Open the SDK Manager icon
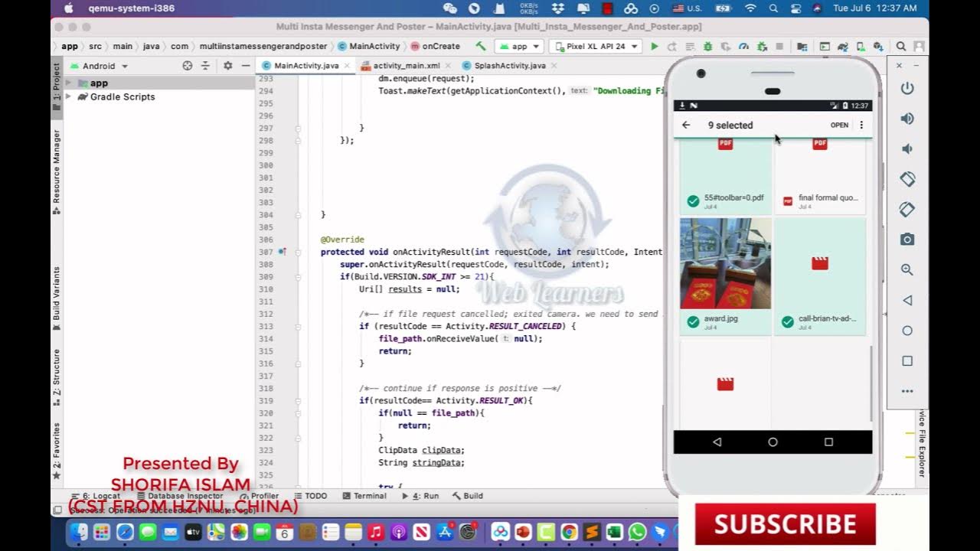The height and width of the screenshot is (551, 980). pyautogui.click(x=878, y=47)
